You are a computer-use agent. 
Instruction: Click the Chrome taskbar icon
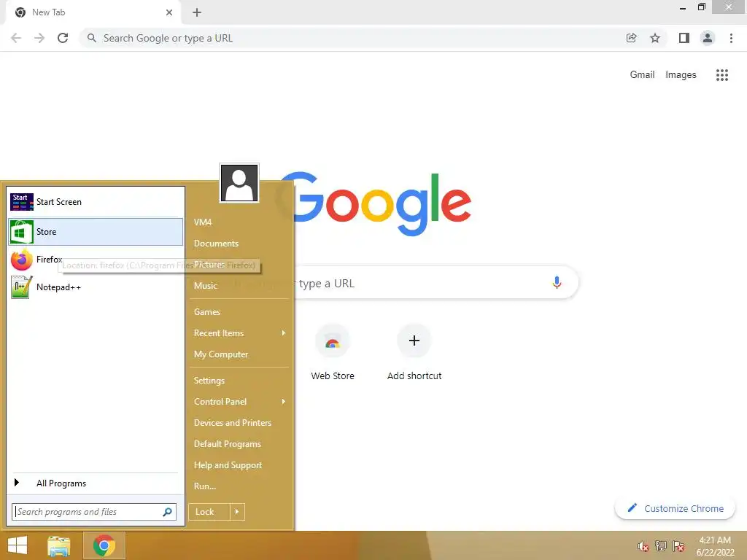(x=104, y=545)
